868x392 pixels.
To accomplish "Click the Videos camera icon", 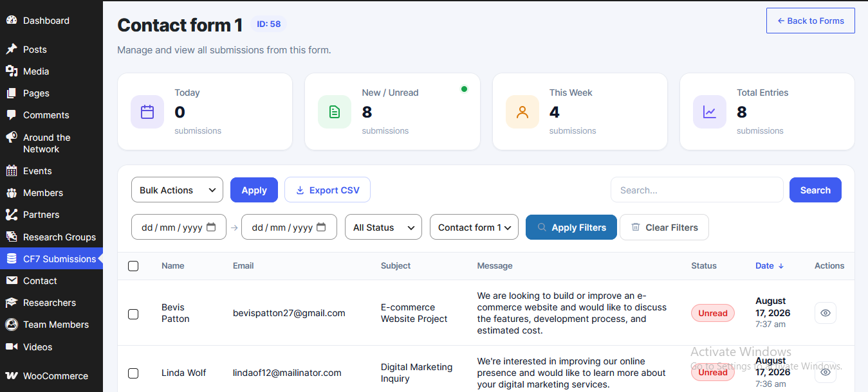I will pyautogui.click(x=12, y=347).
